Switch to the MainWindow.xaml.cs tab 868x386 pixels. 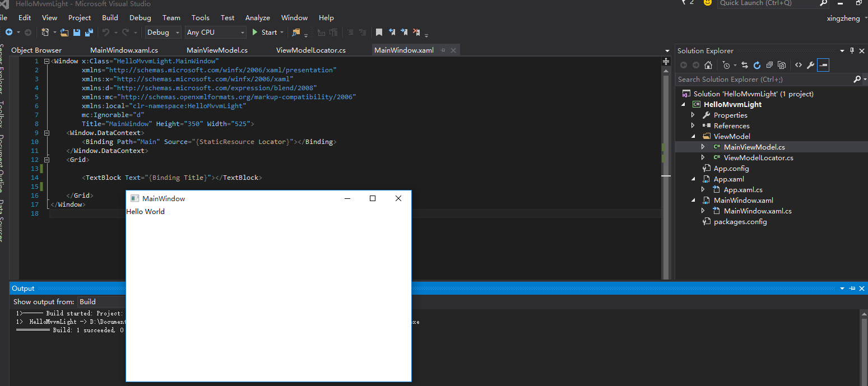tap(124, 50)
